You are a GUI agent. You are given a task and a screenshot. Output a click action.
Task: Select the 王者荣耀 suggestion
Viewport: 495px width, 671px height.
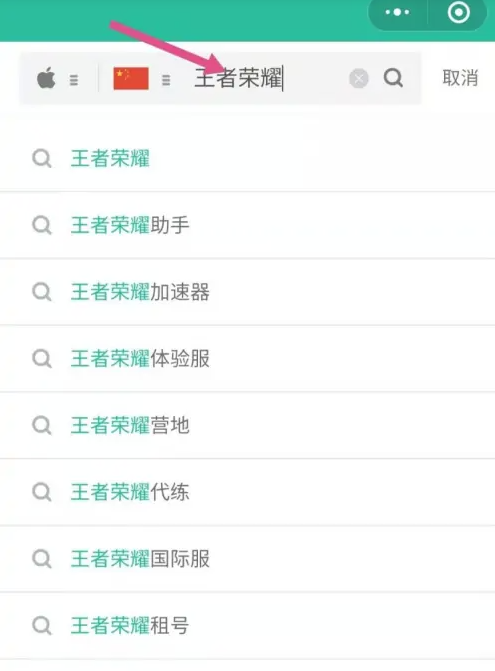[247, 158]
